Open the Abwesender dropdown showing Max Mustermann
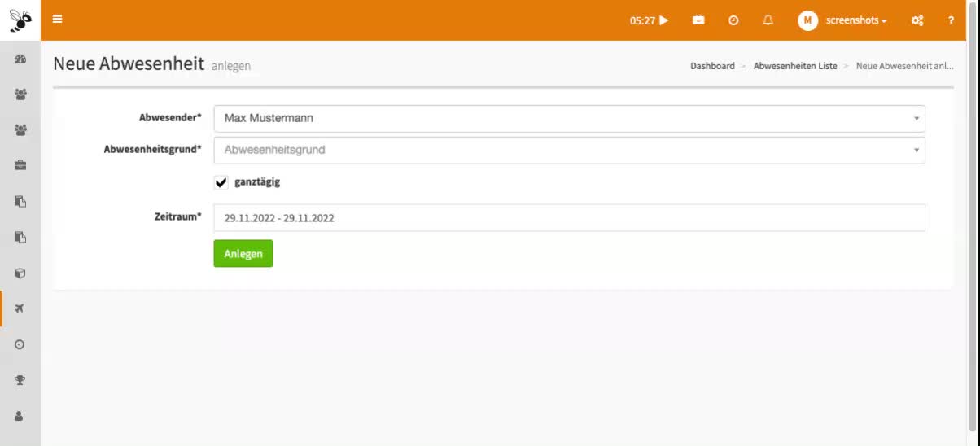This screenshot has width=980, height=446. click(569, 118)
